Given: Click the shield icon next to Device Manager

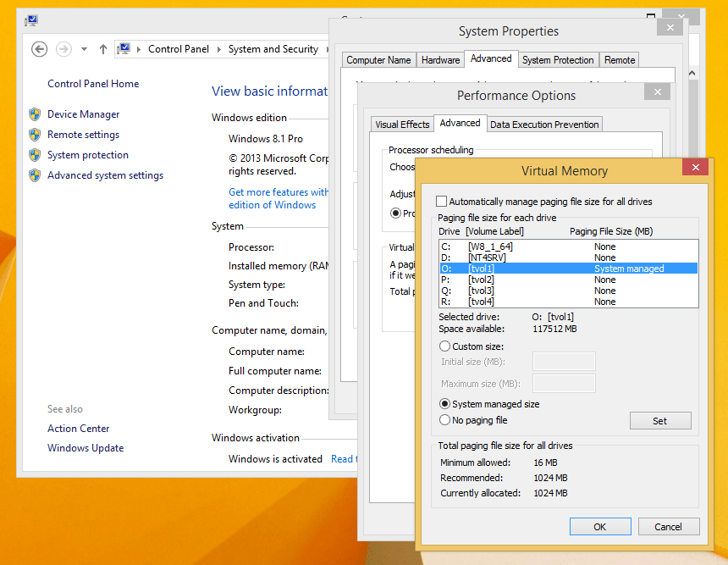Looking at the screenshot, I should coord(35,114).
